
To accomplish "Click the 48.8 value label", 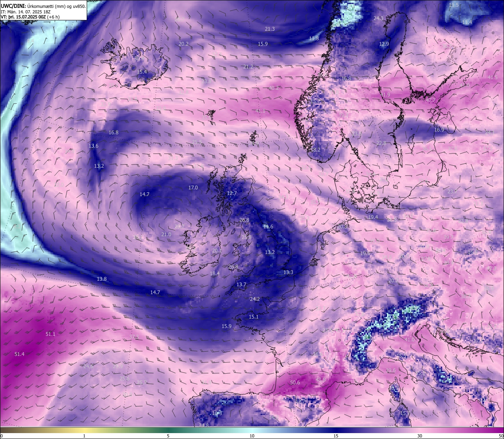I will (321, 380).
